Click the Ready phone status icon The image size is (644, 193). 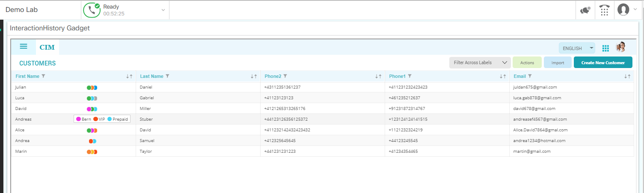pos(91,10)
